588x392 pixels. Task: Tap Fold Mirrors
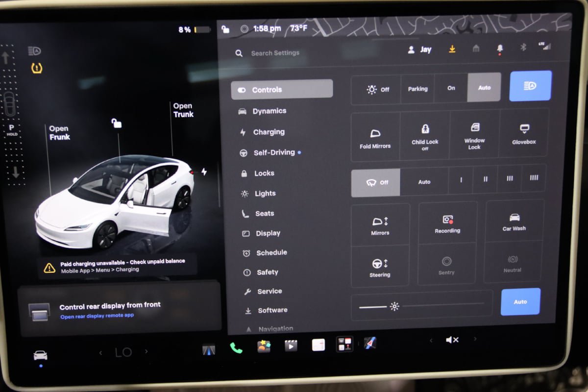pos(375,137)
